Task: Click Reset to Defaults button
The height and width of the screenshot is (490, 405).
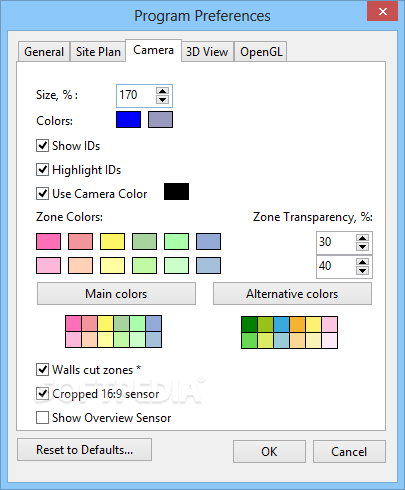Action: 84,450
